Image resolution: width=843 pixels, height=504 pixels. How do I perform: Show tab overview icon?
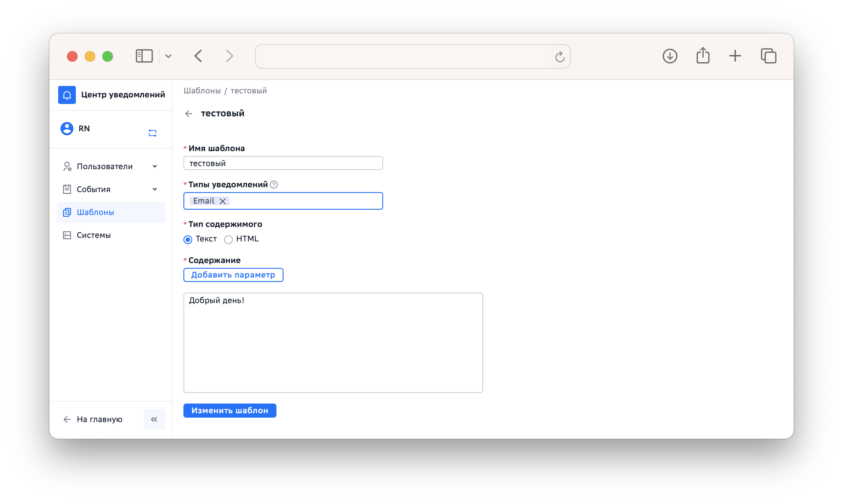[x=768, y=56]
